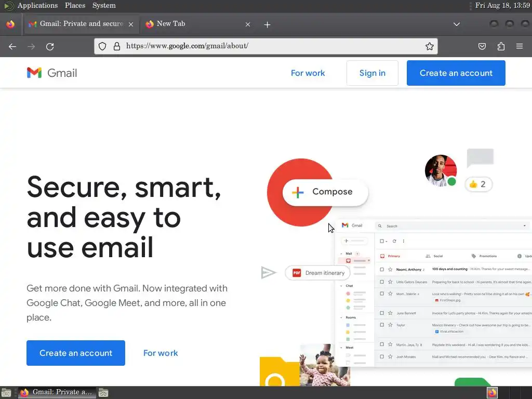Click the date and time clock in panel
The width and height of the screenshot is (532, 399).
[502, 5]
